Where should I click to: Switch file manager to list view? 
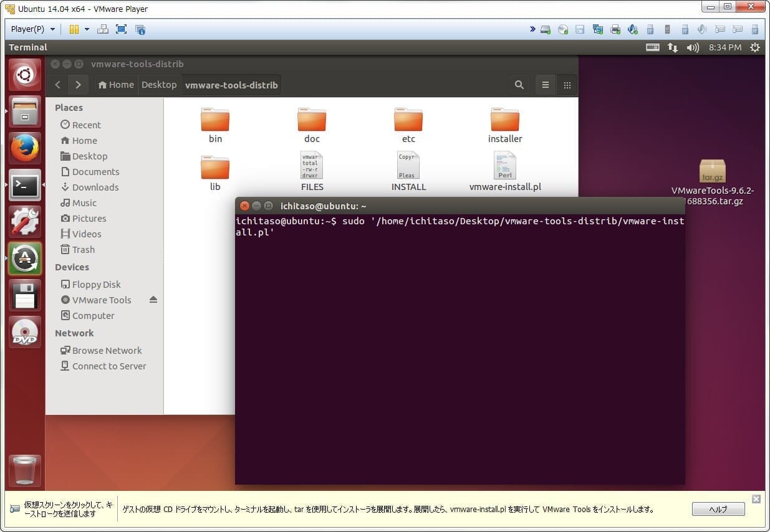click(546, 85)
